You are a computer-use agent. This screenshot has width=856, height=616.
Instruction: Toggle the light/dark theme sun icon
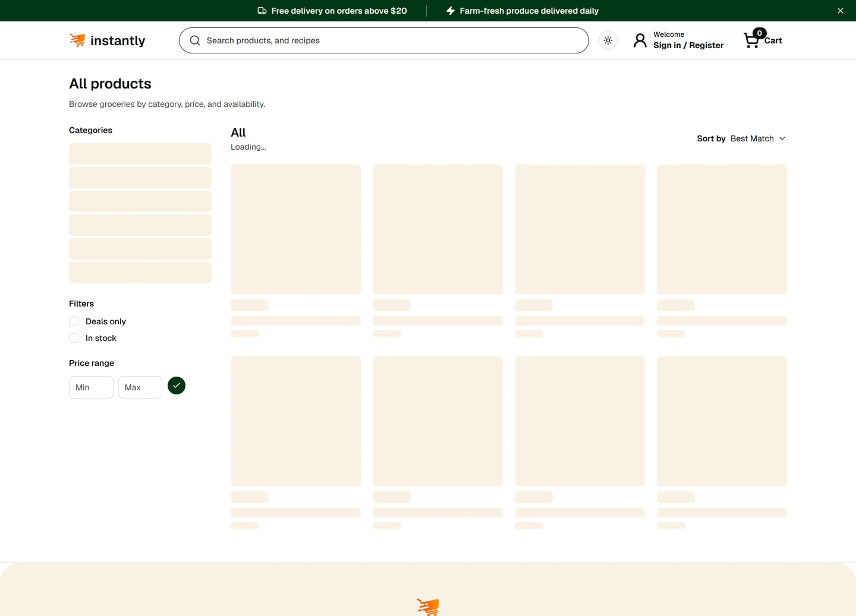(608, 40)
